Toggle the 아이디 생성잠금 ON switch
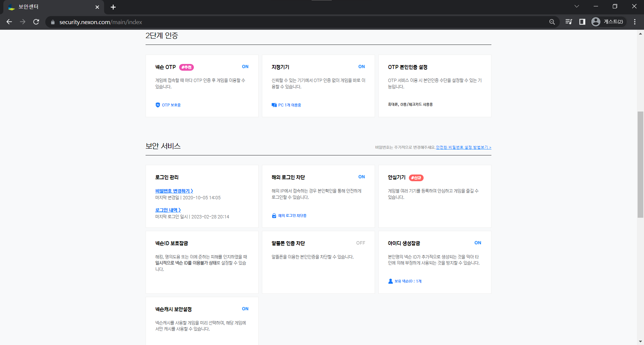Screen dimensions: 644x345 pos(478,243)
